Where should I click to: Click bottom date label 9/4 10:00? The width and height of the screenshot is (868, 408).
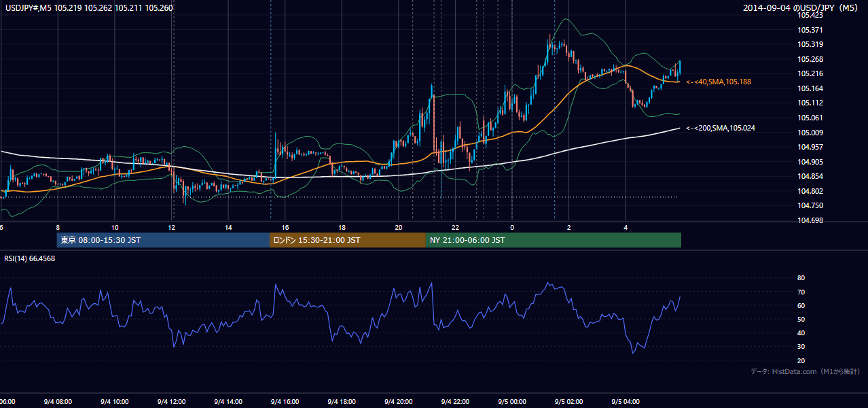[x=115, y=401]
